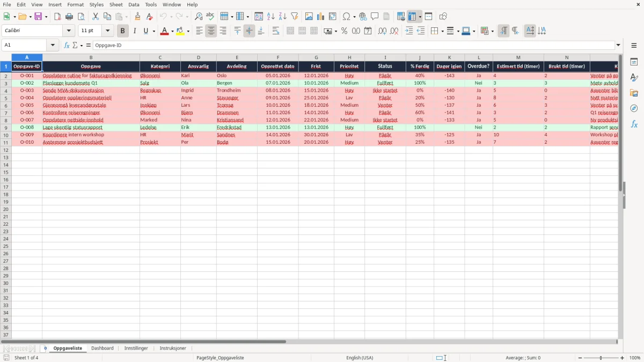Open the Open-document dropdown arrow
This screenshot has width=644, height=362.
(x=30, y=17)
